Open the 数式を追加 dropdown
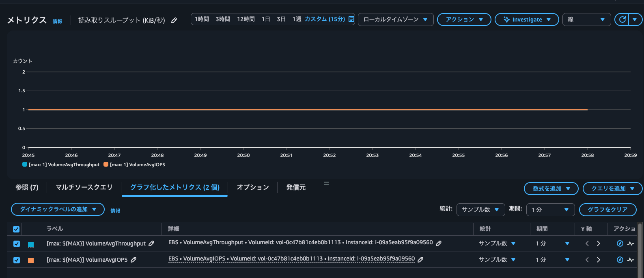Screen dimensions: 644x278 551,189
